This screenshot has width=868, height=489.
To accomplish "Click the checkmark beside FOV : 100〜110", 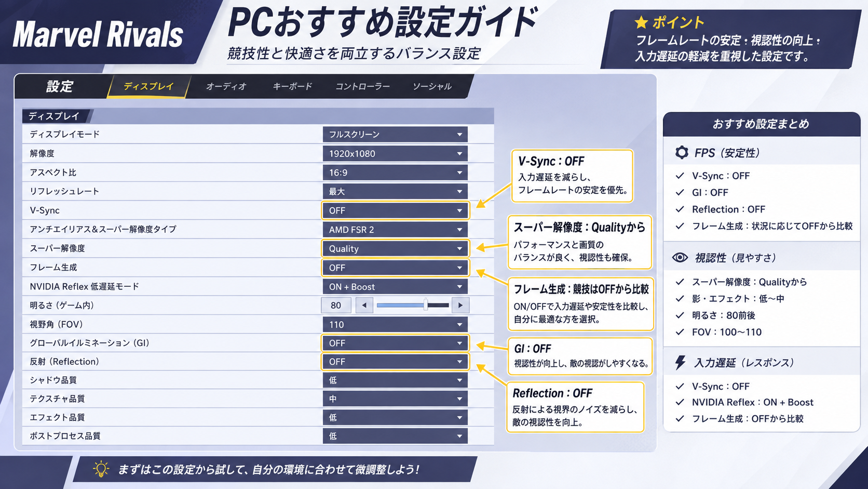I will (680, 332).
